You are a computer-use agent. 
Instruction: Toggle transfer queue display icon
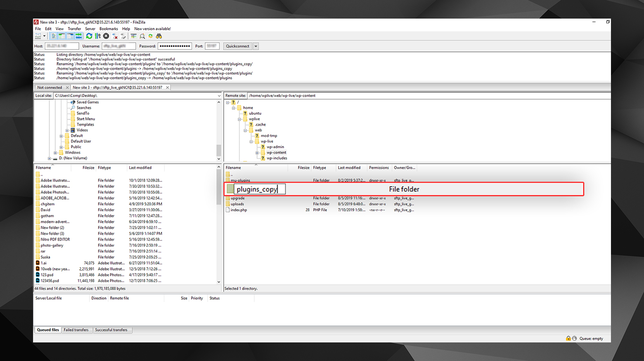tap(78, 36)
